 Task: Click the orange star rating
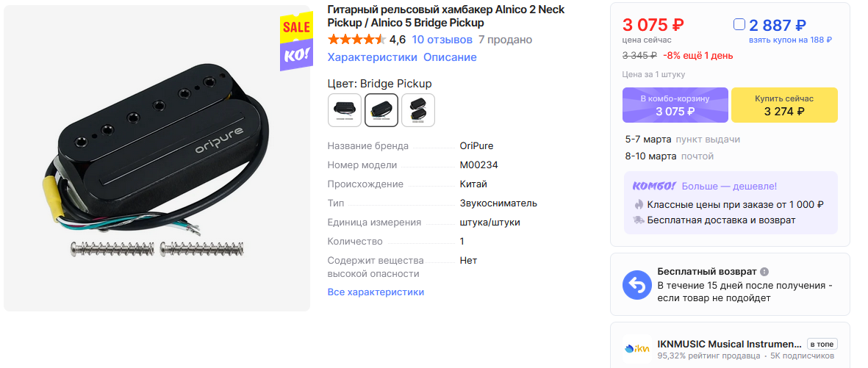tap(356, 40)
